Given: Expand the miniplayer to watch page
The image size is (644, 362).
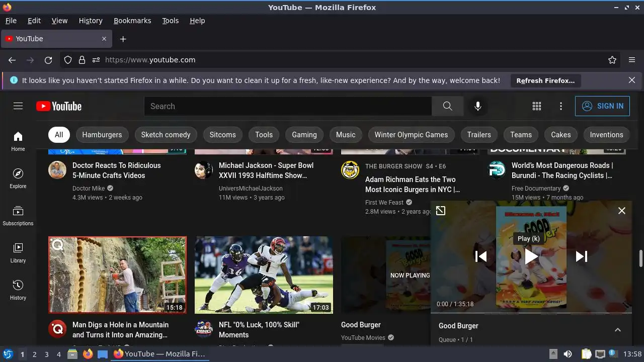Looking at the screenshot, I should coord(441,211).
